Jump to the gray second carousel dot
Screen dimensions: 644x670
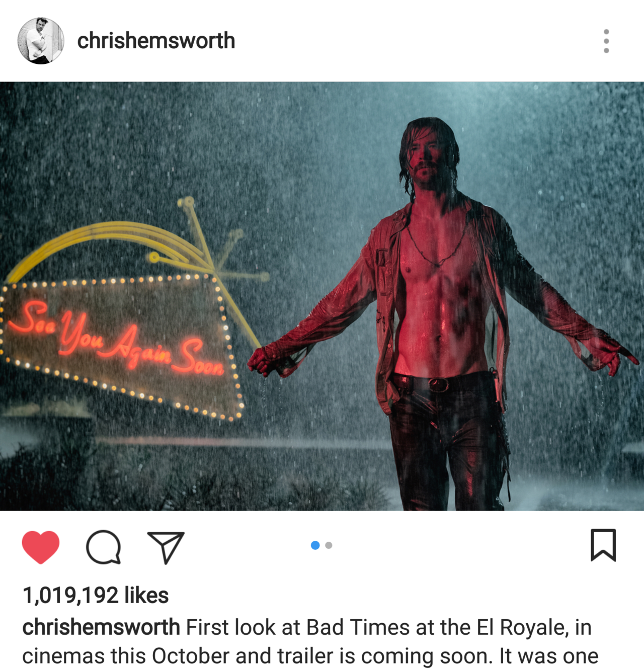(329, 545)
